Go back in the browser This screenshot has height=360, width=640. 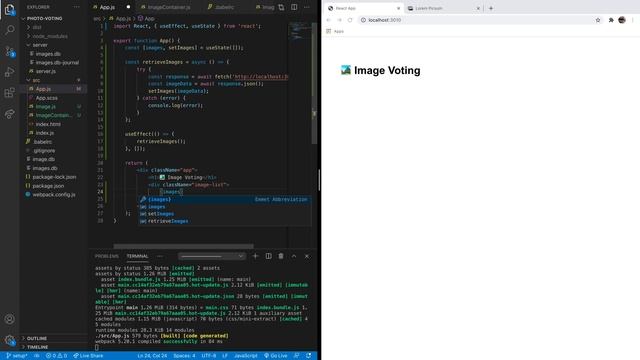pos(329,20)
